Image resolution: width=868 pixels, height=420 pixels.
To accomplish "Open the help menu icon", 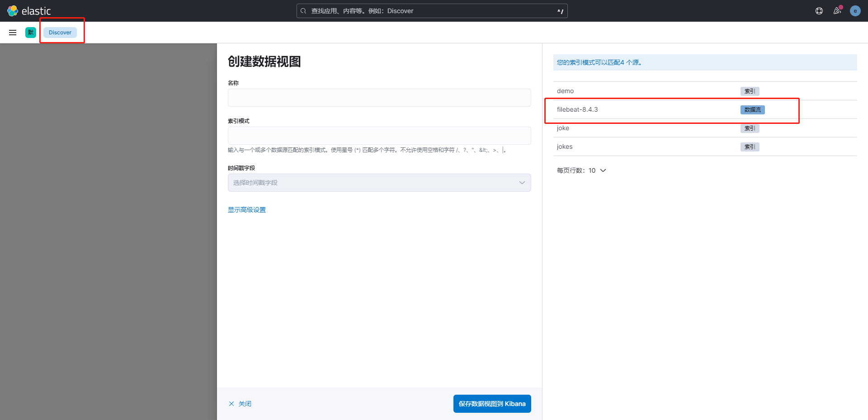I will (819, 11).
